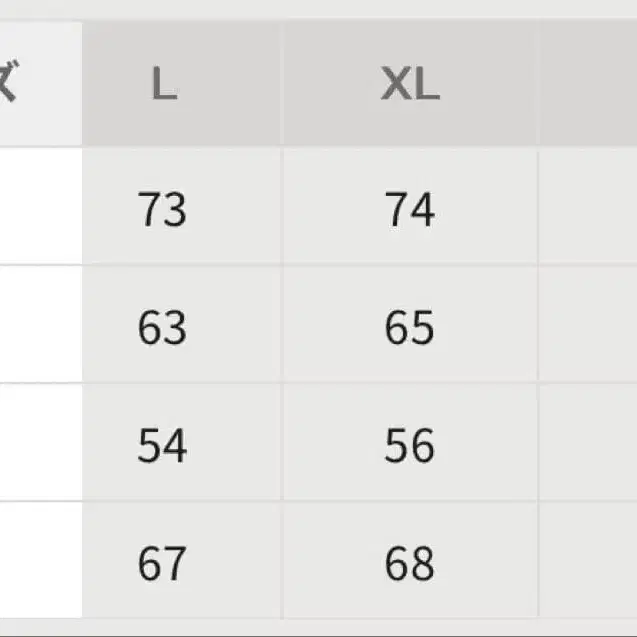Click the cell with value 63

click(162, 327)
